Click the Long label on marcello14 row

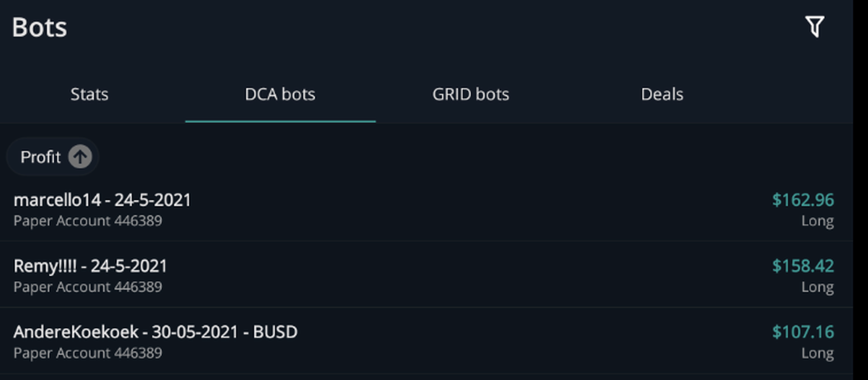[817, 221]
